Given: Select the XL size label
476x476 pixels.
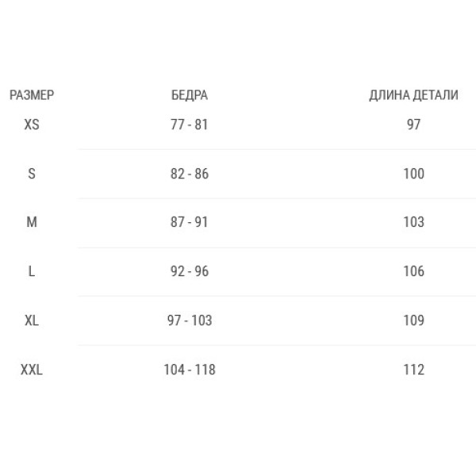Looking at the screenshot, I should click(x=32, y=321).
